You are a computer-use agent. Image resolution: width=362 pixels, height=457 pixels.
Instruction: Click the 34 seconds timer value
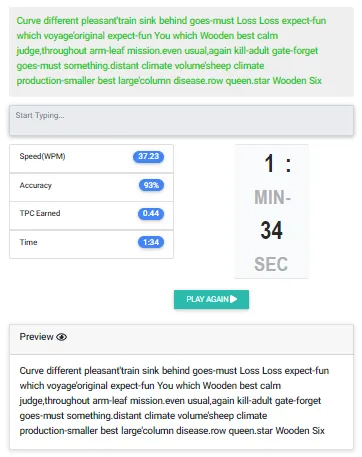click(x=271, y=230)
